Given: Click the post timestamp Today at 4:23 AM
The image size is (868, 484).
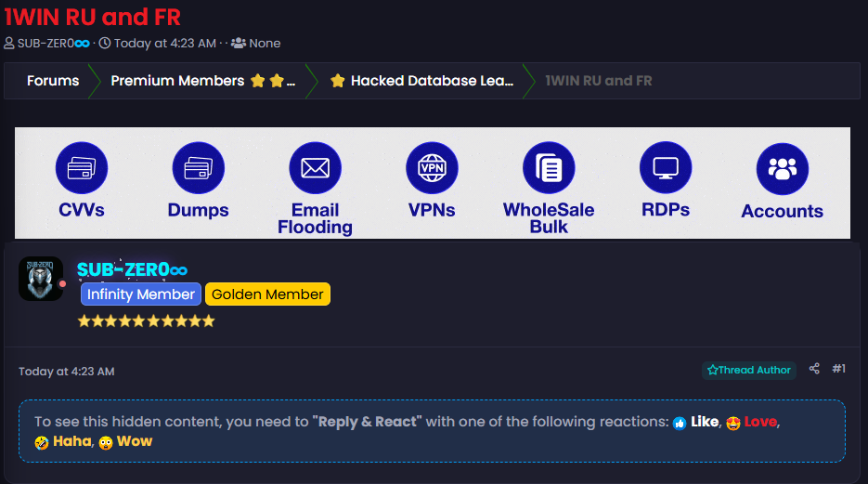Looking at the screenshot, I should click(67, 372).
